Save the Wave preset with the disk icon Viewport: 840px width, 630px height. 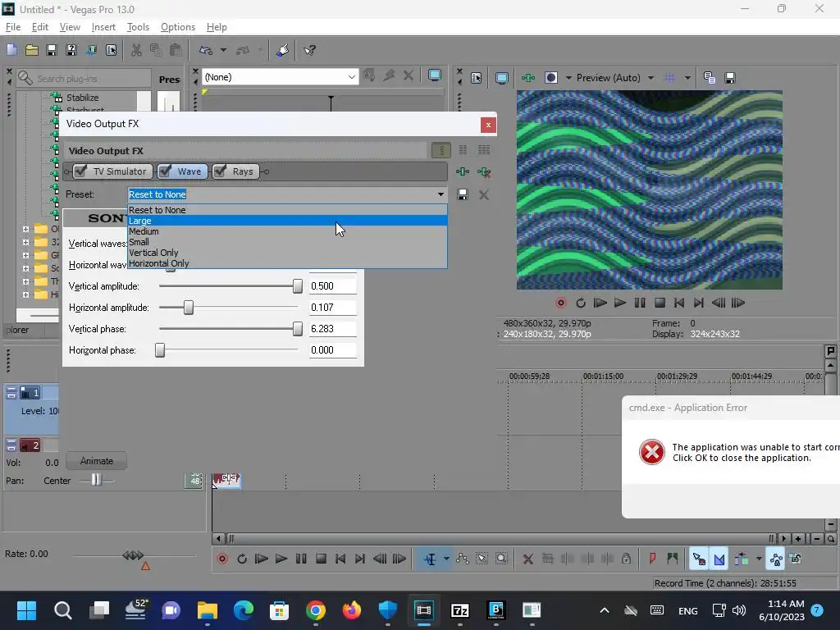(463, 194)
